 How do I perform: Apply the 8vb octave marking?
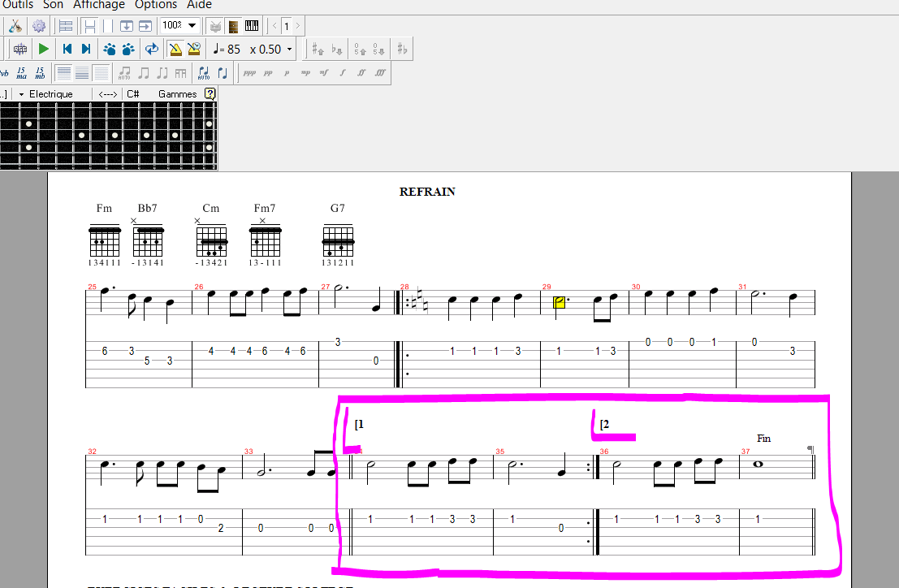[x=5, y=73]
